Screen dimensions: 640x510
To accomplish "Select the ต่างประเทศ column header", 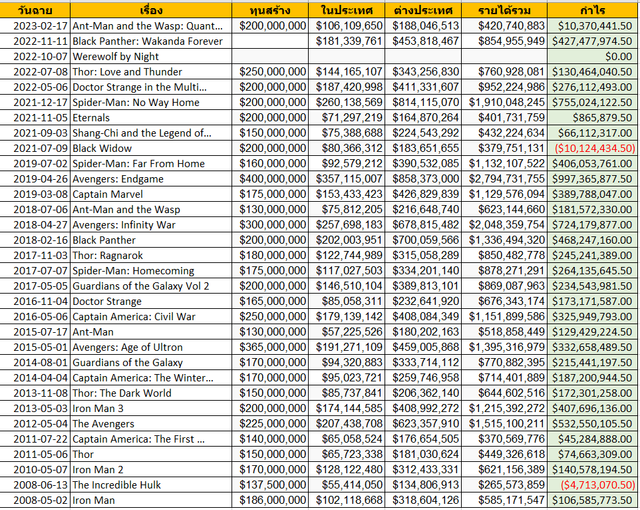I will (x=423, y=10).
